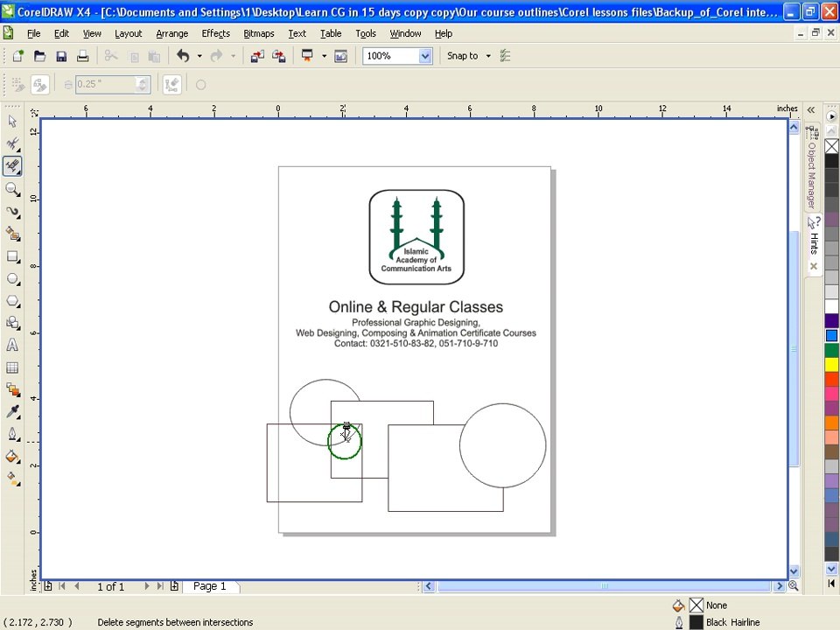Viewport: 840px width, 630px height.
Task: Open undo history dropdown arrow
Action: [x=199, y=56]
